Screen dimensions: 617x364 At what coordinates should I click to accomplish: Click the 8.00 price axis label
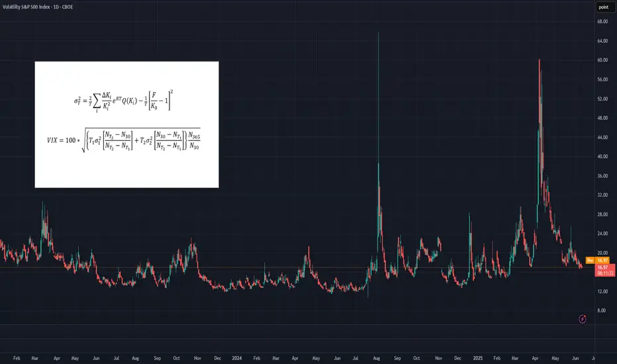602,310
